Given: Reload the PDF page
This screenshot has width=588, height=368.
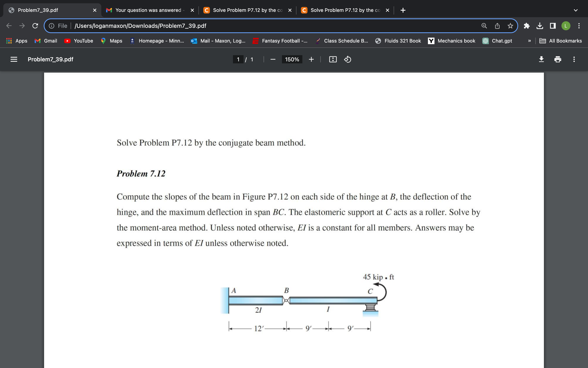Looking at the screenshot, I should [35, 26].
